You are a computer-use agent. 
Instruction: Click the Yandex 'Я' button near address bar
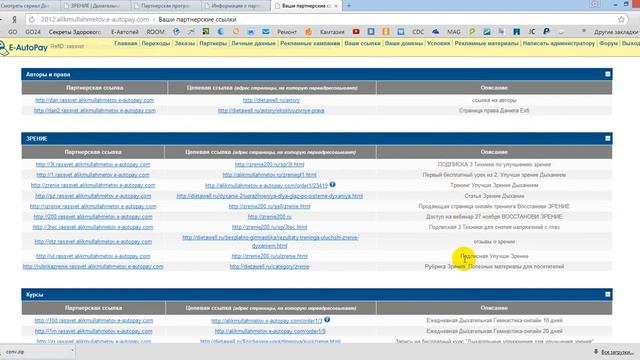click(x=14, y=19)
